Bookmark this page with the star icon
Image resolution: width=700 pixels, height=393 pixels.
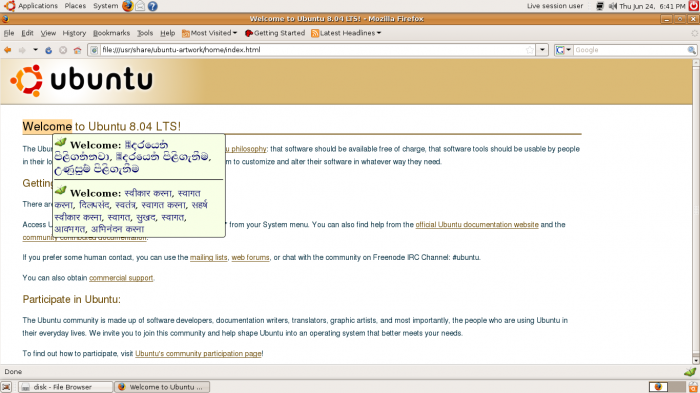[x=529, y=50]
